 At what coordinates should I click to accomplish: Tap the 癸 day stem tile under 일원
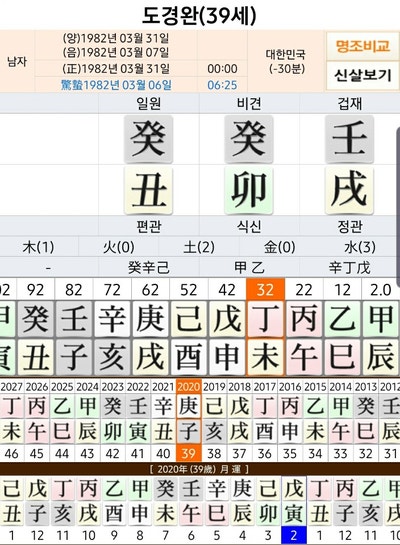148,139
